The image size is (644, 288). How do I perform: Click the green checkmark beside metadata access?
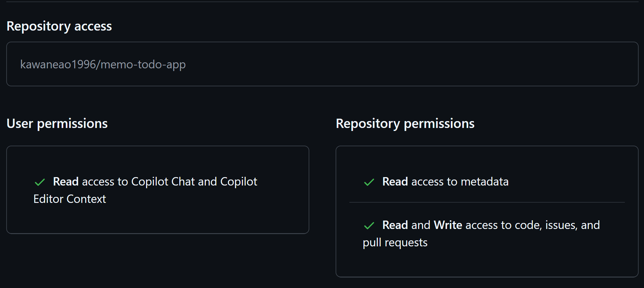369,182
